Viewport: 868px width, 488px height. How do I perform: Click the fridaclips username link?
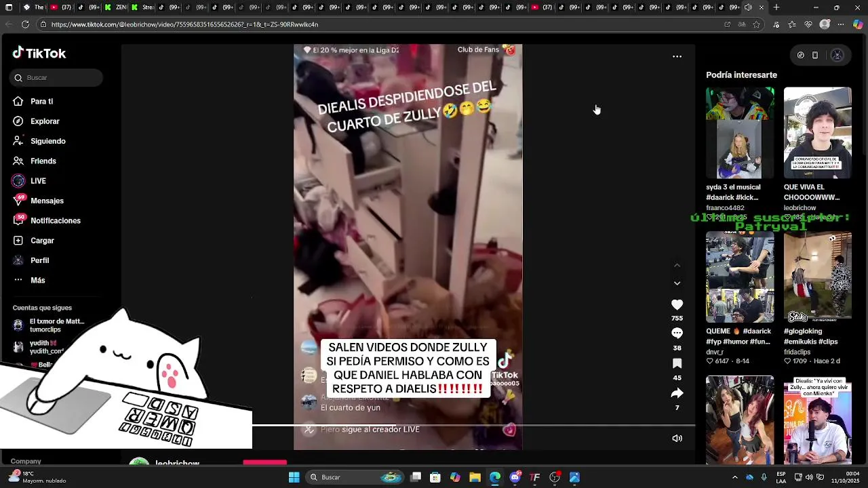[x=797, y=352]
